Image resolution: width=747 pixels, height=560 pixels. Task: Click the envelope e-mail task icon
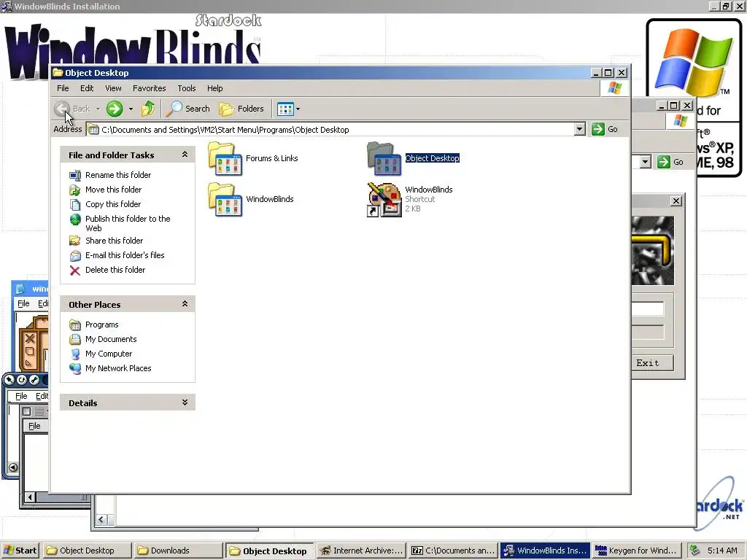[x=75, y=256]
